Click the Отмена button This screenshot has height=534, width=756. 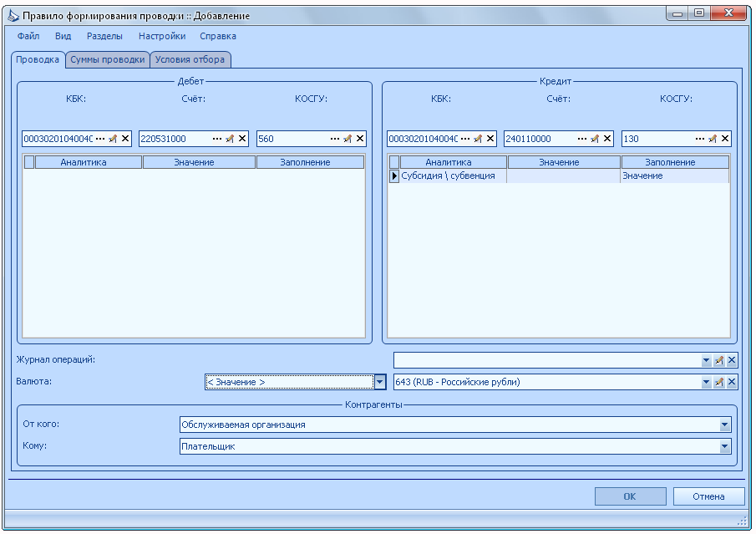708,496
